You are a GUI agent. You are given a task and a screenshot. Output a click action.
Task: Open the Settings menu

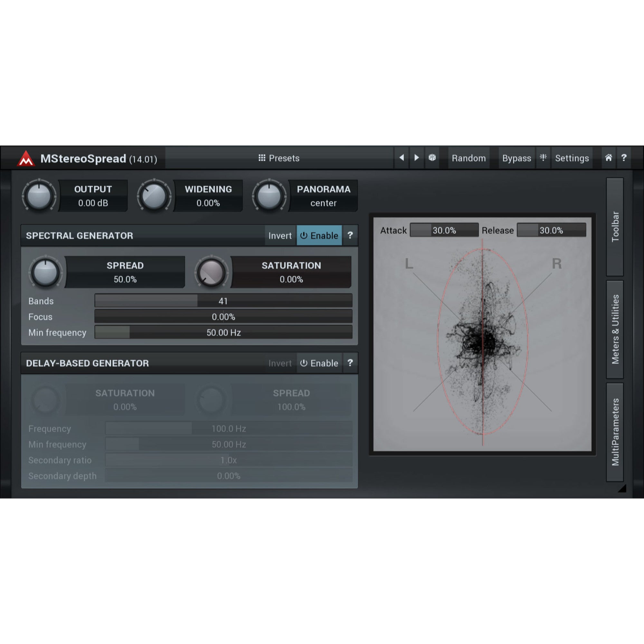coord(572,158)
